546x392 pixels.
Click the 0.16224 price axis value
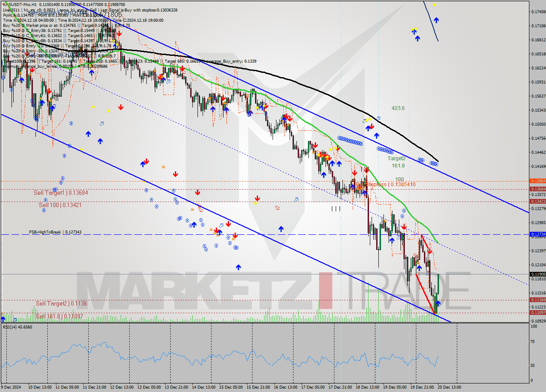pos(538,68)
